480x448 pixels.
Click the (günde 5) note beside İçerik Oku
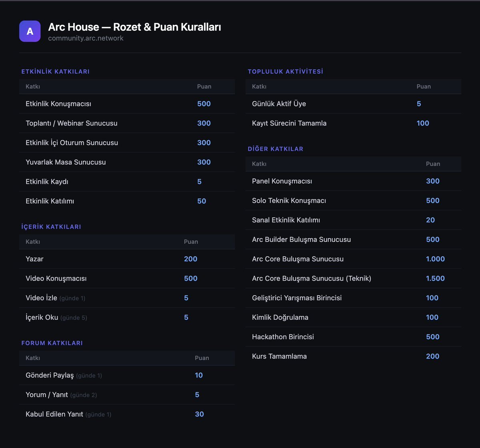[74, 318]
